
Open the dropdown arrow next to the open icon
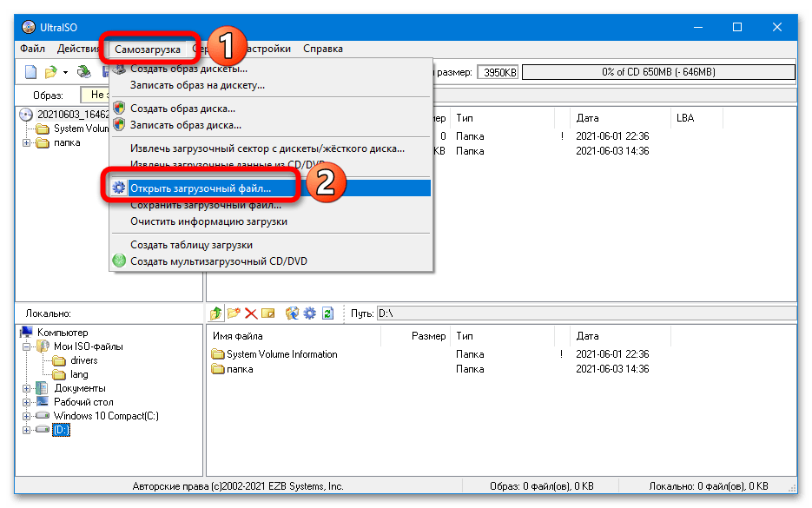[x=65, y=72]
